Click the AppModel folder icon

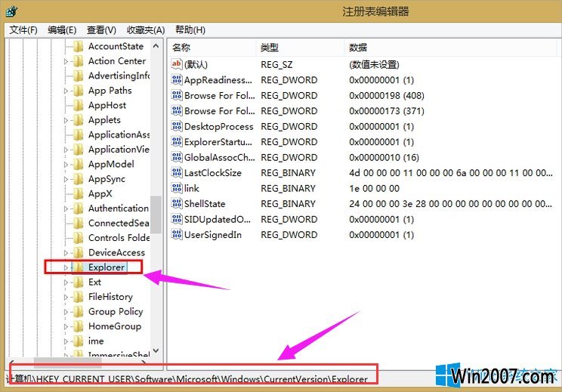pyautogui.click(x=78, y=164)
